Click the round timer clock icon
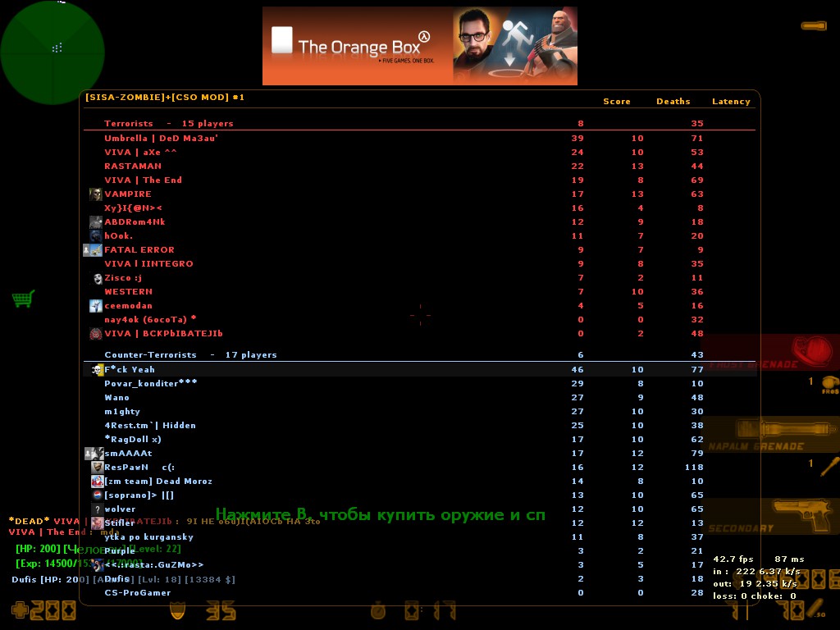The height and width of the screenshot is (630, 840). (378, 611)
